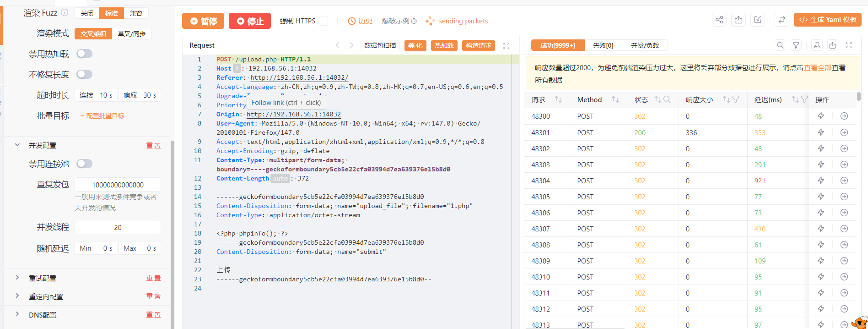Filter the 响应大小 column
Image resolution: width=868 pixels, height=329 pixels.
tap(736, 99)
